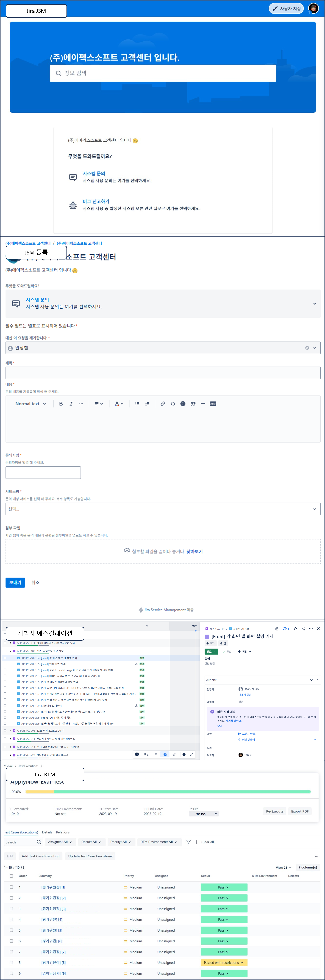This screenshot has width=325, height=980.
Task: Collapse the 세부 사항 section
Action: pos(317,680)
